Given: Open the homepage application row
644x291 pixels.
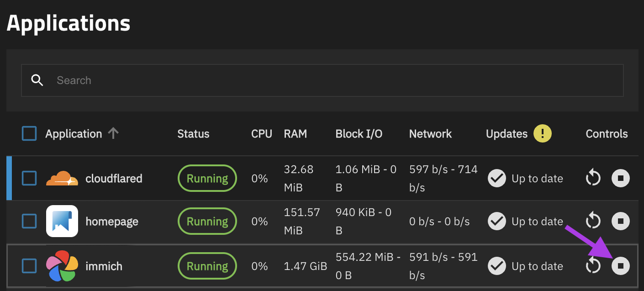Looking at the screenshot, I should (112, 222).
